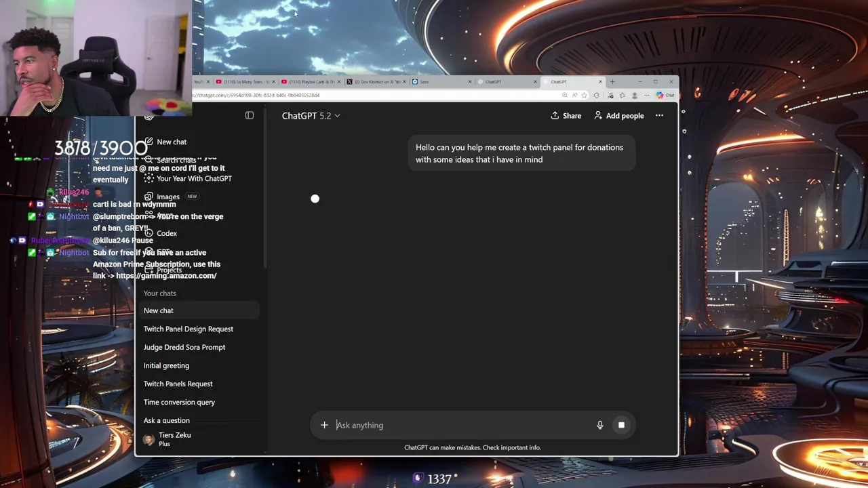
Task: Close the Sora browser tab
Action: [469, 82]
